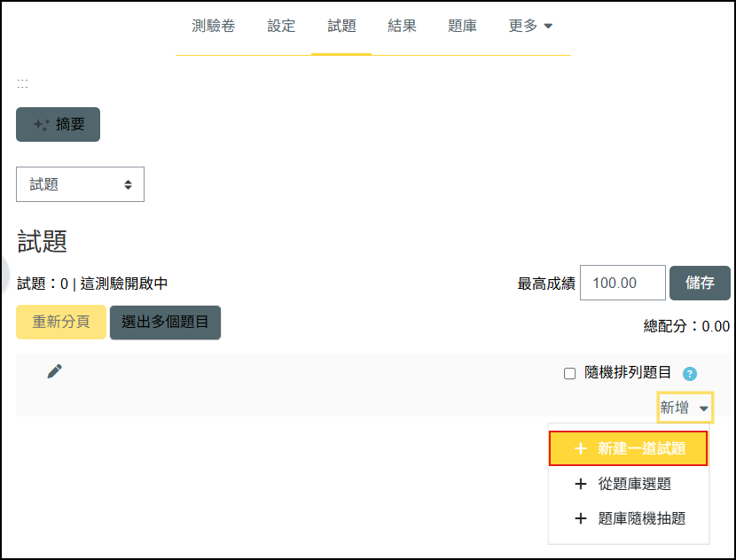Viewport: 736px width, 560px height.
Task: Expand the 更多 menu
Action: pyautogui.click(x=530, y=26)
